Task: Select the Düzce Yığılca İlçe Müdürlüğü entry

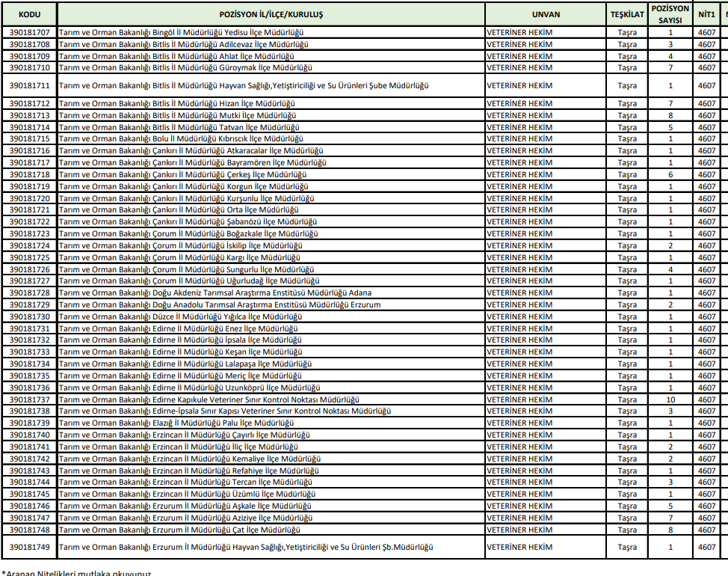Action: pos(180,317)
